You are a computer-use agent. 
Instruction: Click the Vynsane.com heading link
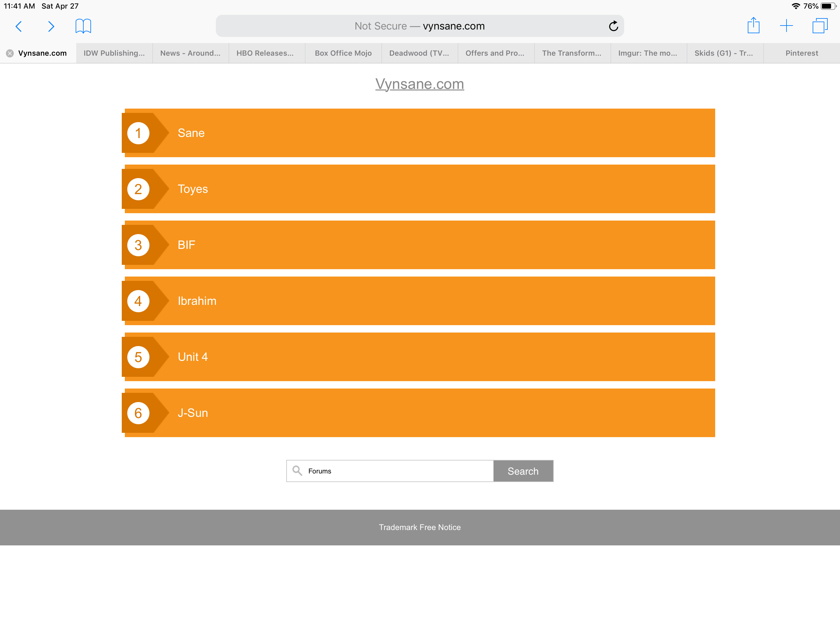420,84
